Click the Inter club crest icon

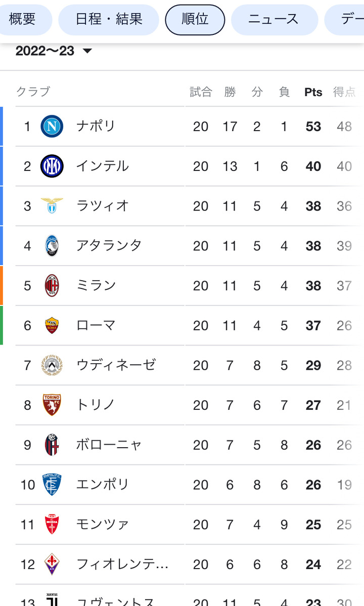[x=52, y=166]
